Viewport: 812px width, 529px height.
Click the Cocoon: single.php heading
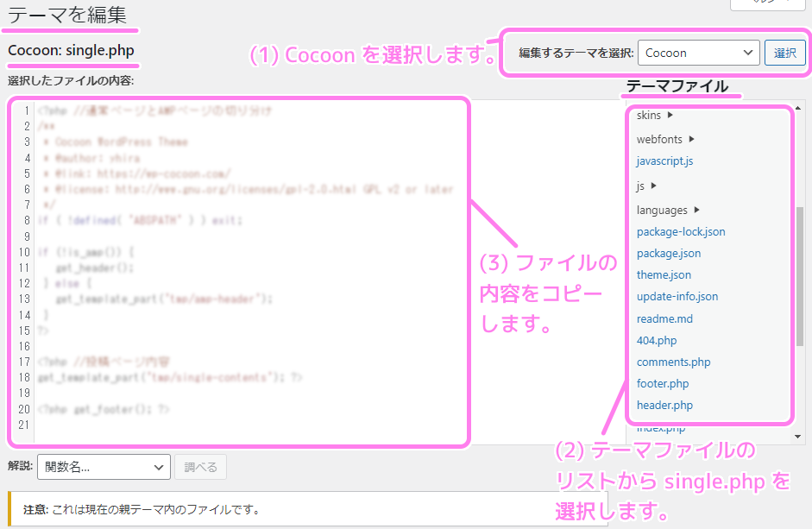(x=71, y=51)
